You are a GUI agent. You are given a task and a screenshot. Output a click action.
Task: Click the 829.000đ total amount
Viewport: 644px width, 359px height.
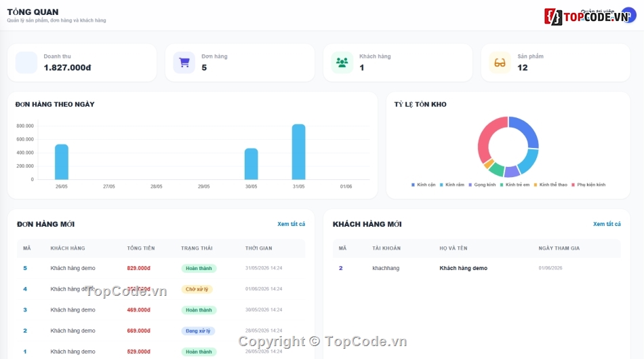(138, 268)
